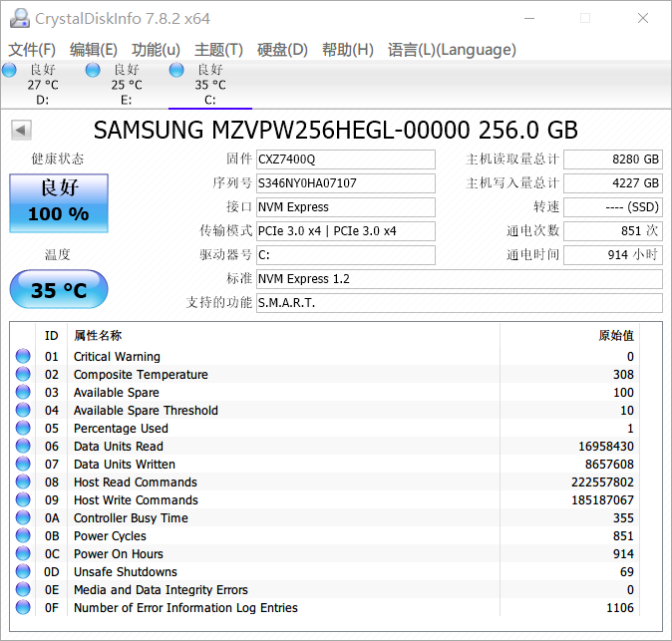Select the Unsafe Shutdowns attribute name

click(x=126, y=572)
